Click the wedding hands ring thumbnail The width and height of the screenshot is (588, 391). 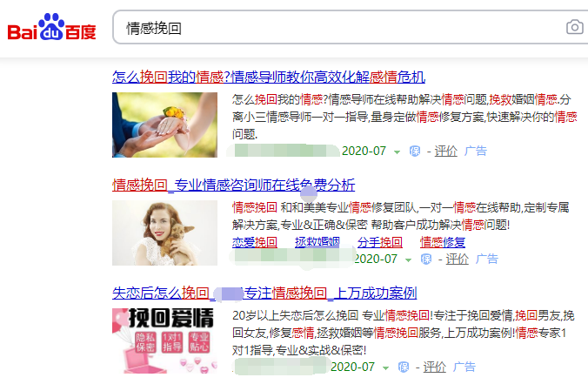coord(164,125)
